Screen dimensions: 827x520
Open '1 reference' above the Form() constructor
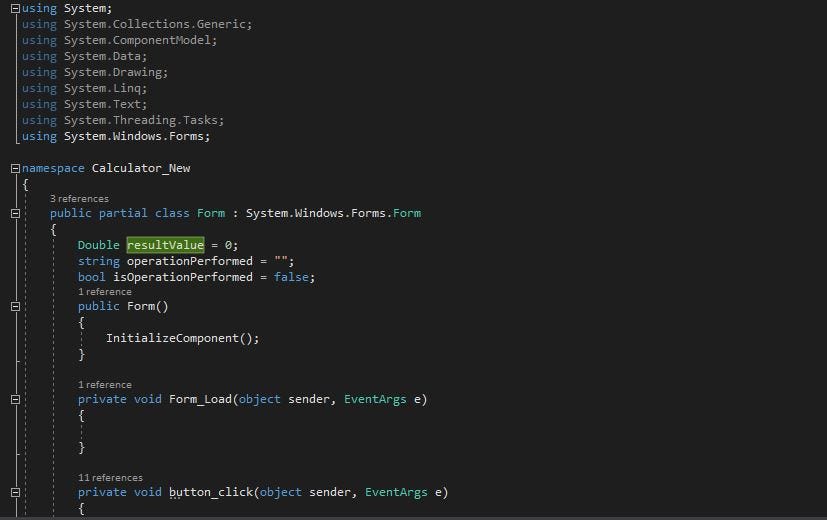coord(104,292)
